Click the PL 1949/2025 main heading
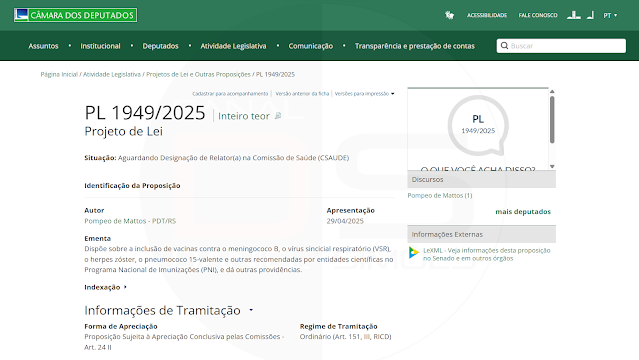The image size is (639, 360). [x=145, y=113]
